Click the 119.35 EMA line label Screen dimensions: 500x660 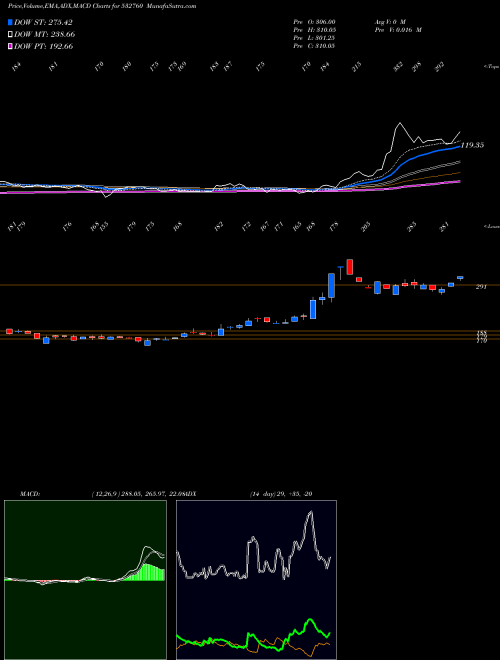(x=472, y=145)
